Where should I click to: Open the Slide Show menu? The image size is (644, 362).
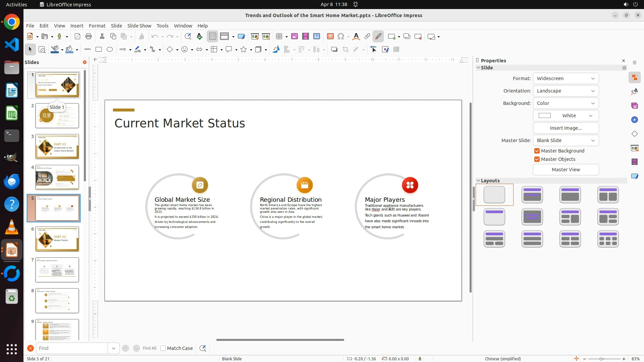click(x=139, y=26)
